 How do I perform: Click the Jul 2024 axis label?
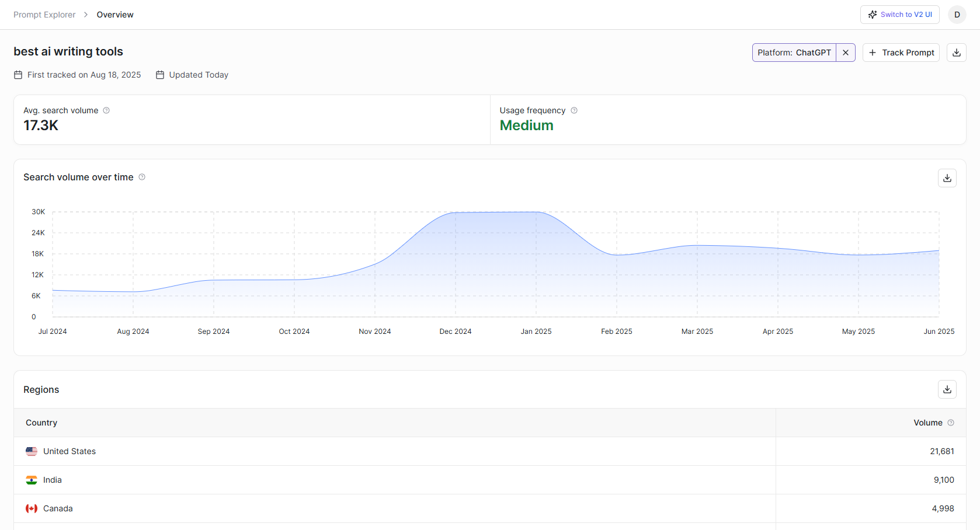pos(53,332)
